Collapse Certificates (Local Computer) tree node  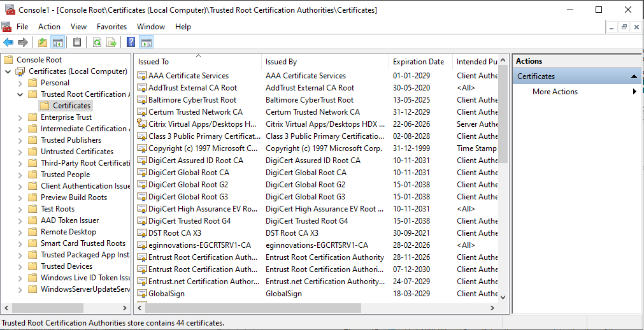coord(8,71)
